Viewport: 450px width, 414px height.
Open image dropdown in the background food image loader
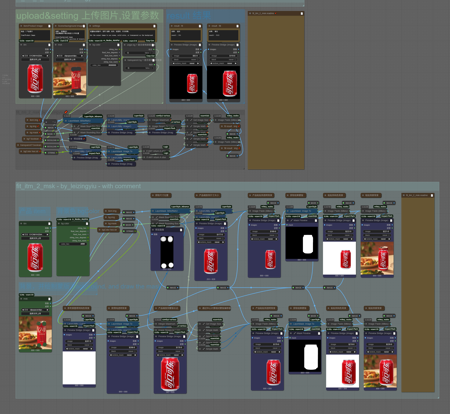pyautogui.click(x=70, y=56)
